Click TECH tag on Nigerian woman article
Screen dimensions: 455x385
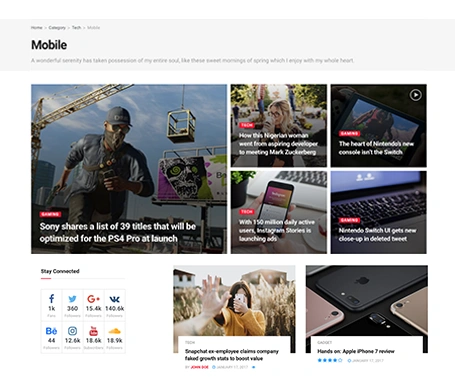(247, 125)
